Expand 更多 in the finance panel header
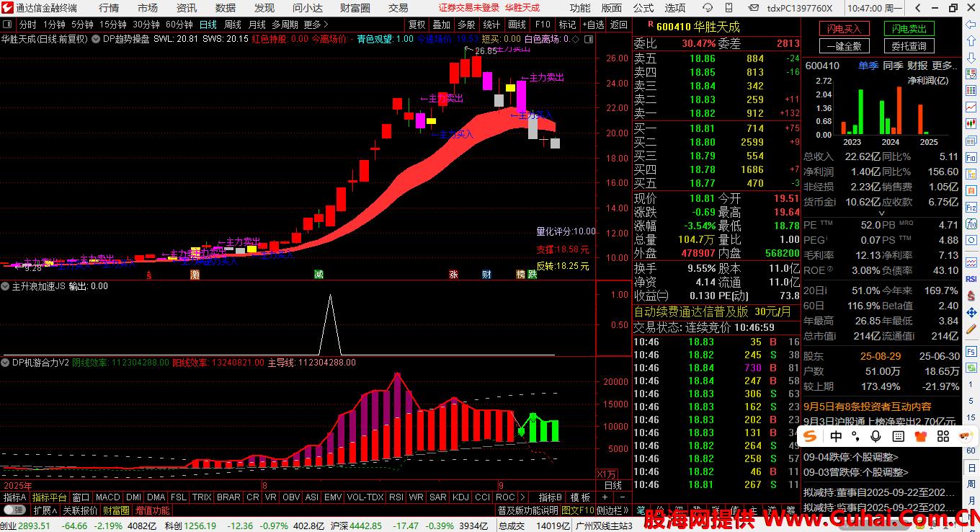Image resolution: width=980 pixels, height=532 pixels. (945, 66)
